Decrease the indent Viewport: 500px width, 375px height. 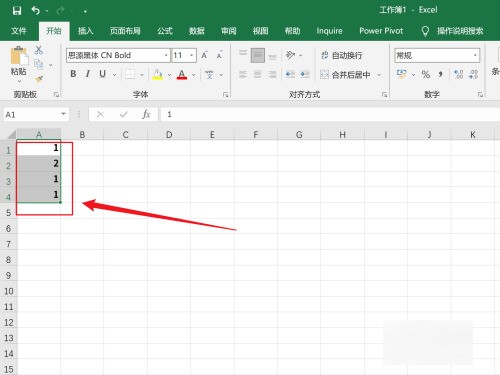(290, 74)
